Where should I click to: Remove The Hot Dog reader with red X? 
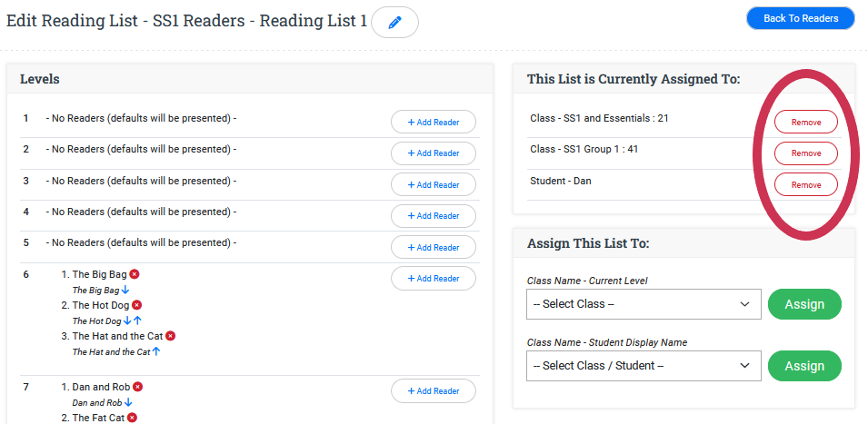(137, 305)
